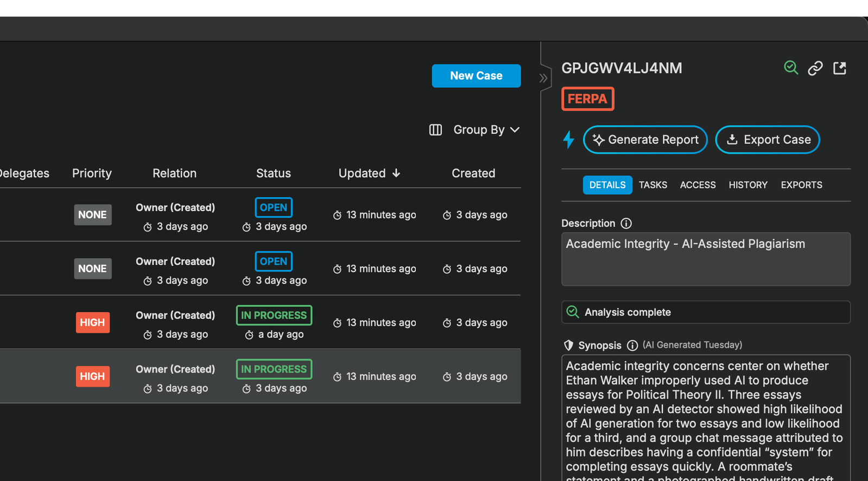The height and width of the screenshot is (481, 868).
Task: Click the NONE priority badge in the second row
Action: (x=93, y=268)
